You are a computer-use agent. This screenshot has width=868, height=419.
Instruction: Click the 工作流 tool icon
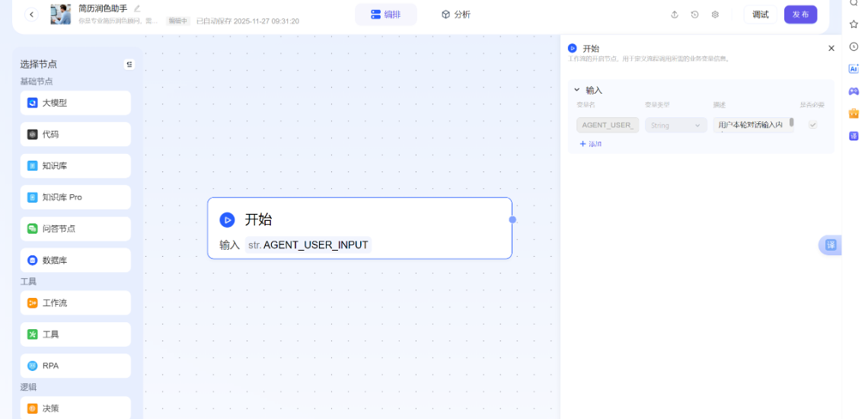pos(33,303)
